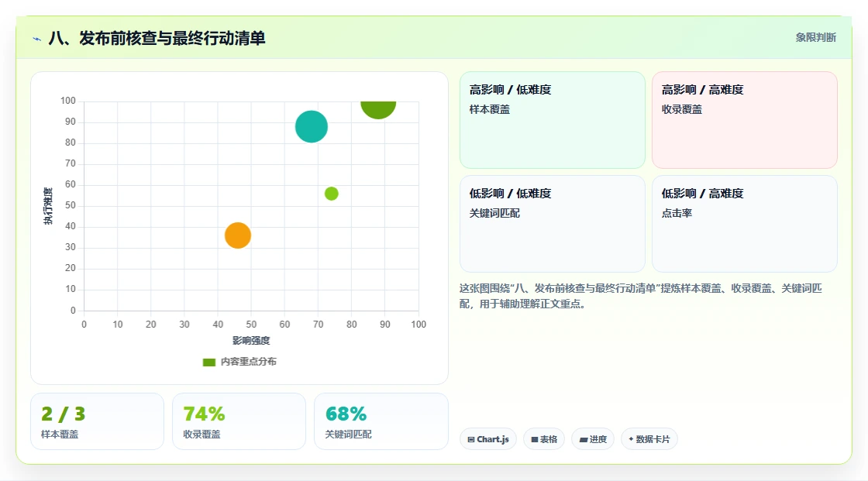This screenshot has width=868, height=481.
Task: Click the 影响强度 x-axis title
Action: coord(251,340)
